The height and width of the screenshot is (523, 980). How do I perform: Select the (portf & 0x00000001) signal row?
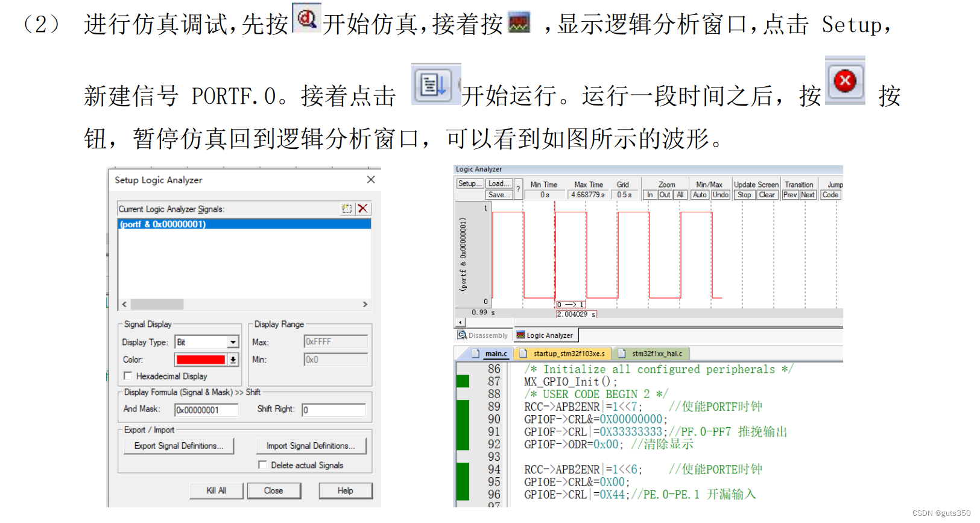pos(244,224)
